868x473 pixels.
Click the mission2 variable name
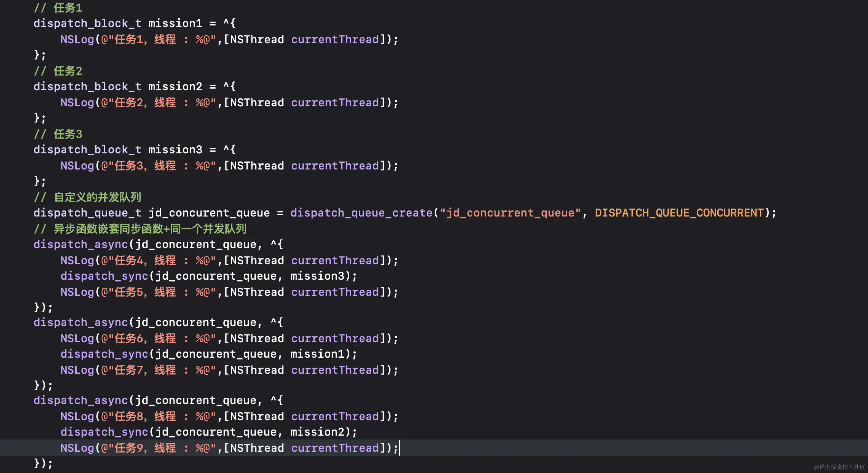[175, 87]
